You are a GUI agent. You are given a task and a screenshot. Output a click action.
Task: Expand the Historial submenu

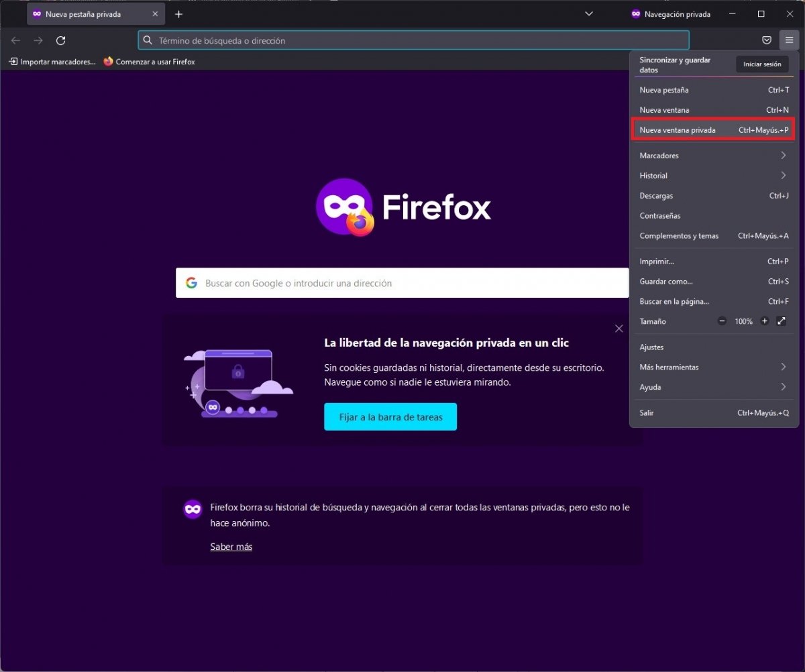tap(714, 176)
